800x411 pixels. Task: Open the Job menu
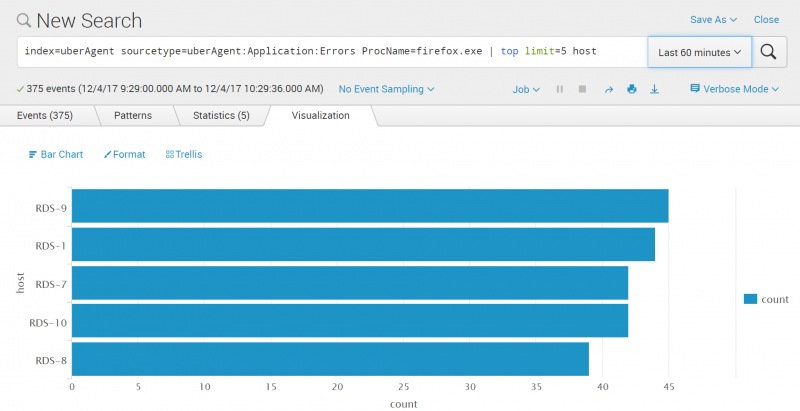(x=526, y=89)
